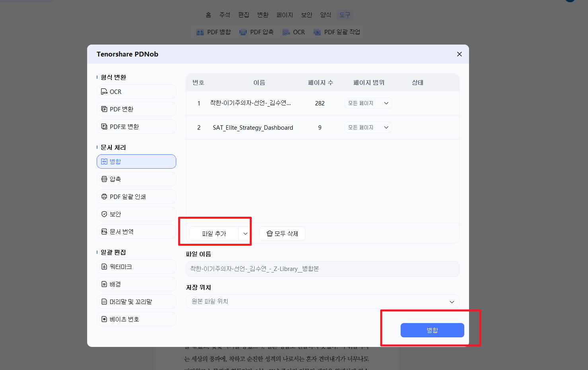
Task: Open the 변환 menu tab
Action: 263,15
